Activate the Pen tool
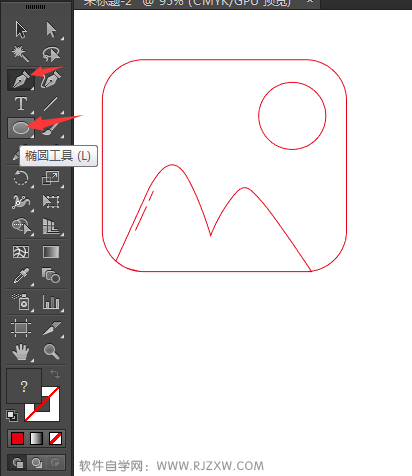The height and width of the screenshot is (476, 412). click(21, 80)
